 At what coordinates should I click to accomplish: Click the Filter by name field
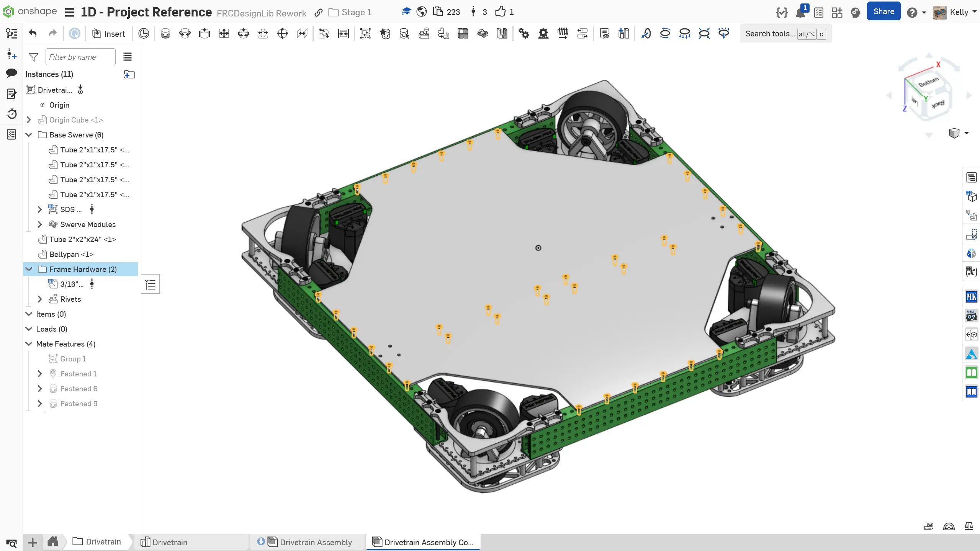click(80, 57)
